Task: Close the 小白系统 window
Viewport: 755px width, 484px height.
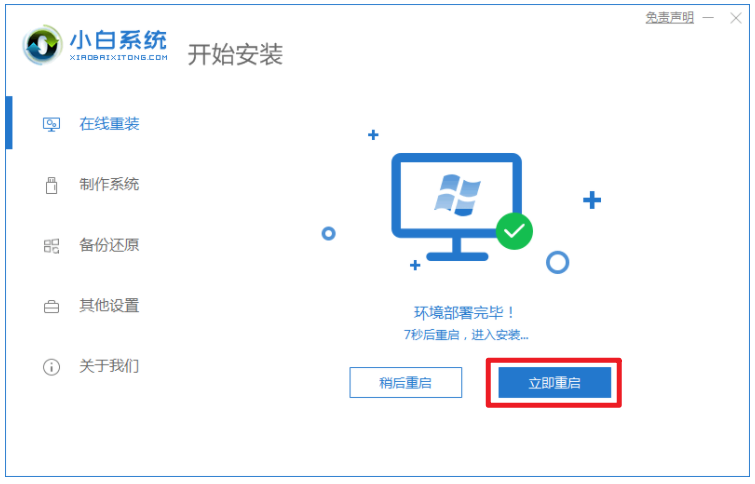Action: click(x=736, y=18)
